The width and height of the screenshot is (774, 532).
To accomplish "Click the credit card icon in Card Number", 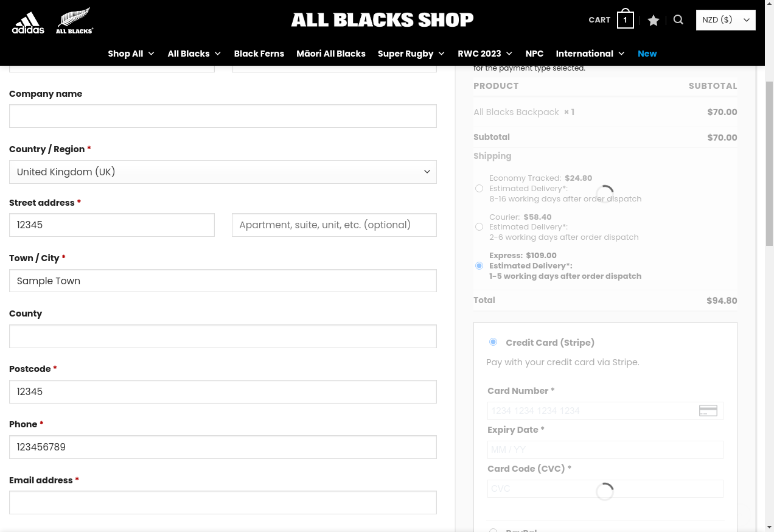I will pos(708,410).
